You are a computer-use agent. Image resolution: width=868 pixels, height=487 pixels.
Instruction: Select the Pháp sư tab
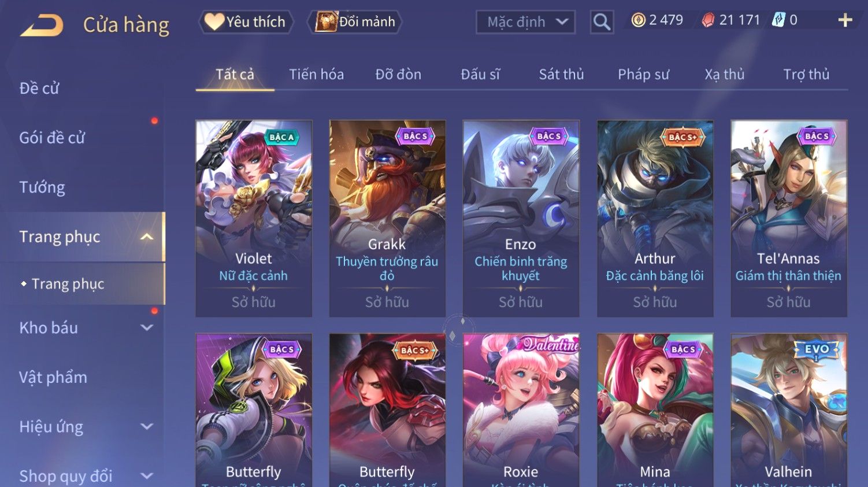[643, 75]
